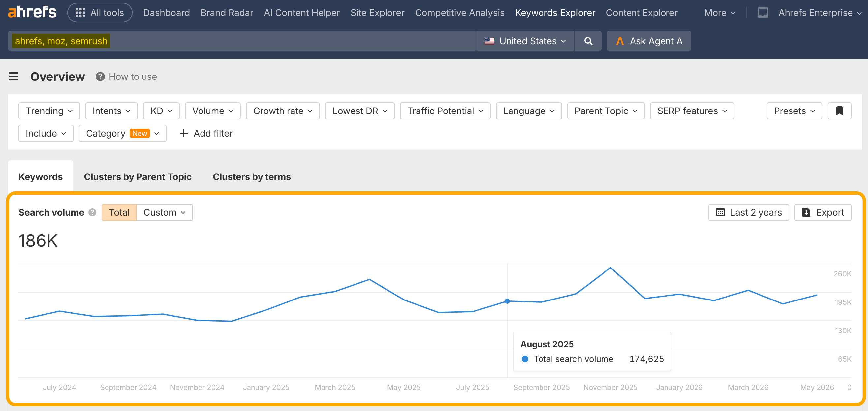Viewport: 868px width, 411px height.
Task: Open the Ahrefs Enterprise account menu
Action: click(820, 13)
